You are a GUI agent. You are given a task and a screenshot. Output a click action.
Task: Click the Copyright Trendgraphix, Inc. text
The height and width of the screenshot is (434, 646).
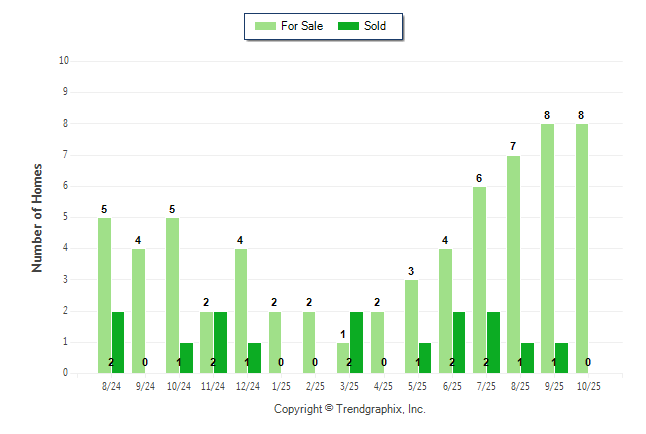[349, 409]
